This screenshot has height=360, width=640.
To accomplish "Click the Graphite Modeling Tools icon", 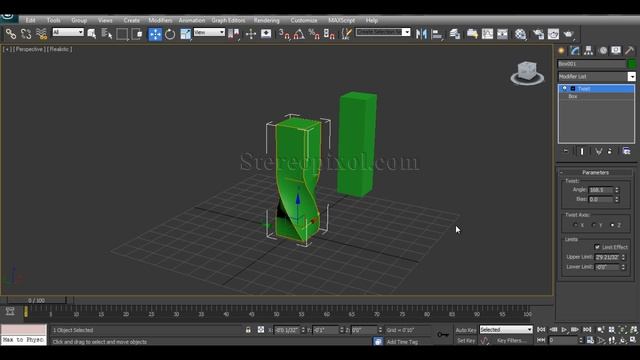I will [472, 34].
